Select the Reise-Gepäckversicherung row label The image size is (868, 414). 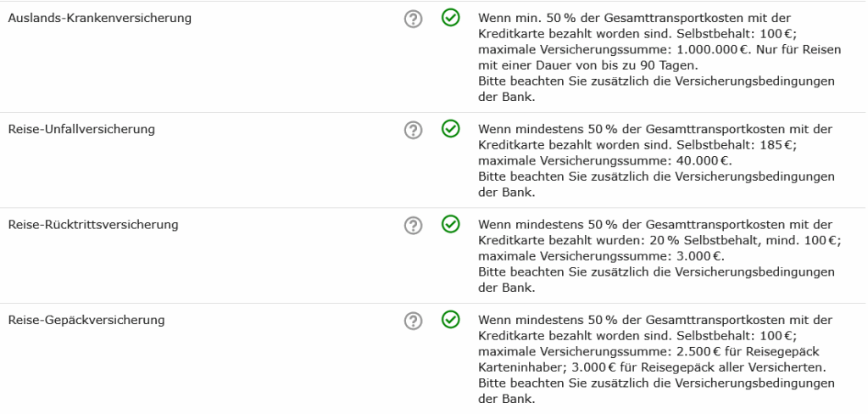[x=86, y=320]
